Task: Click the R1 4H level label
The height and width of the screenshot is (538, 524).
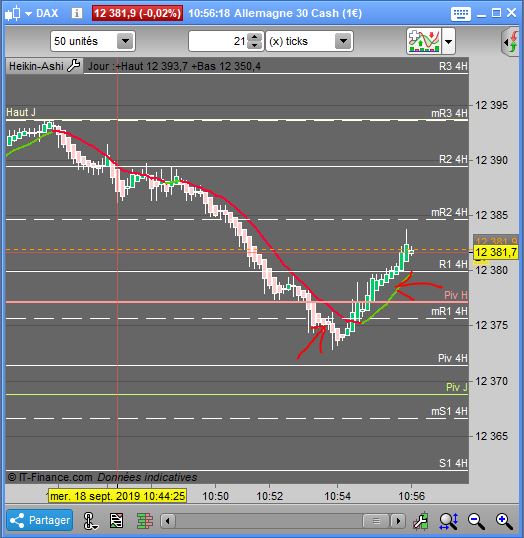Action: tap(453, 264)
